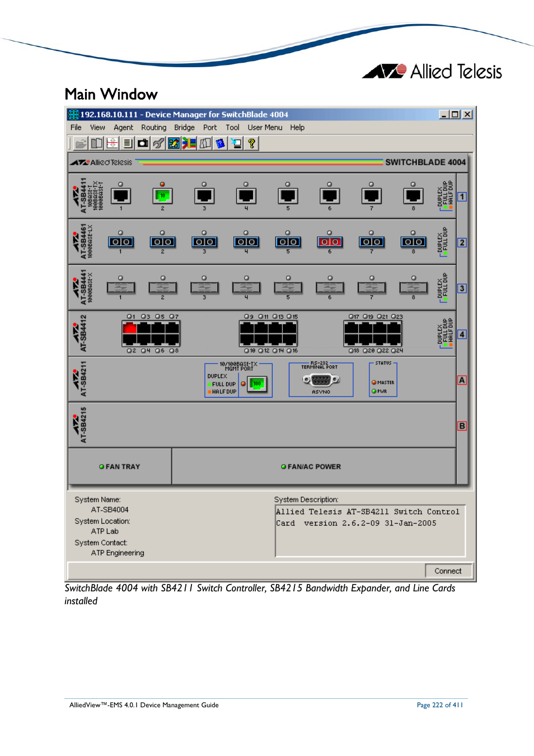Click the open folder toolbar icon
This screenshot has width=534, height=756.
tap(81, 143)
